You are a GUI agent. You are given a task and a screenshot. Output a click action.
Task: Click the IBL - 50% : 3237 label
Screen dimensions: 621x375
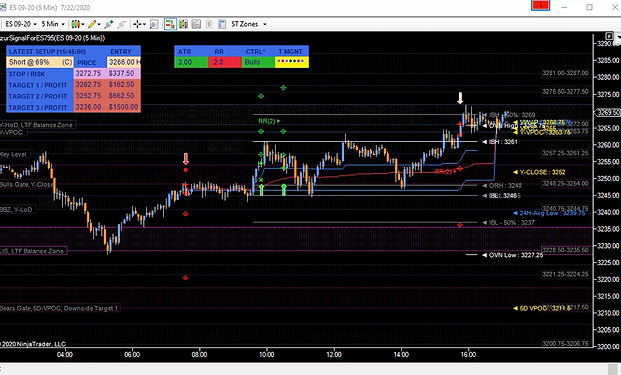(509, 223)
